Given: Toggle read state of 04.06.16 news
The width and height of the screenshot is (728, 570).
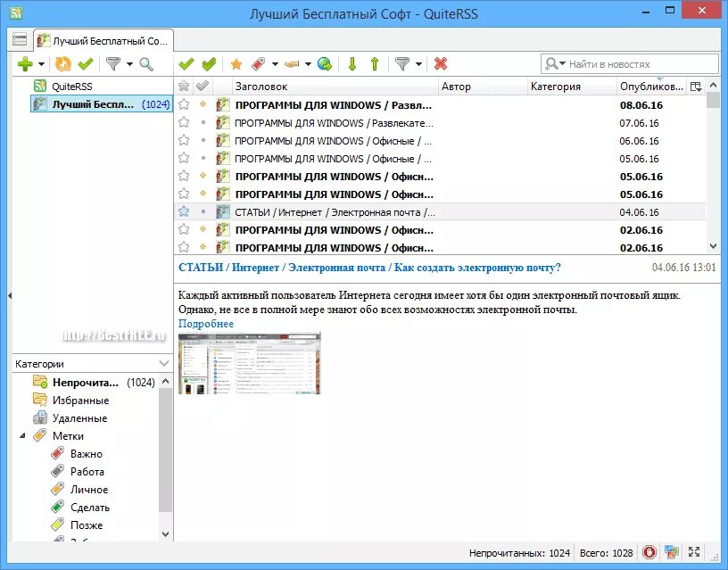Looking at the screenshot, I should coord(203,211).
